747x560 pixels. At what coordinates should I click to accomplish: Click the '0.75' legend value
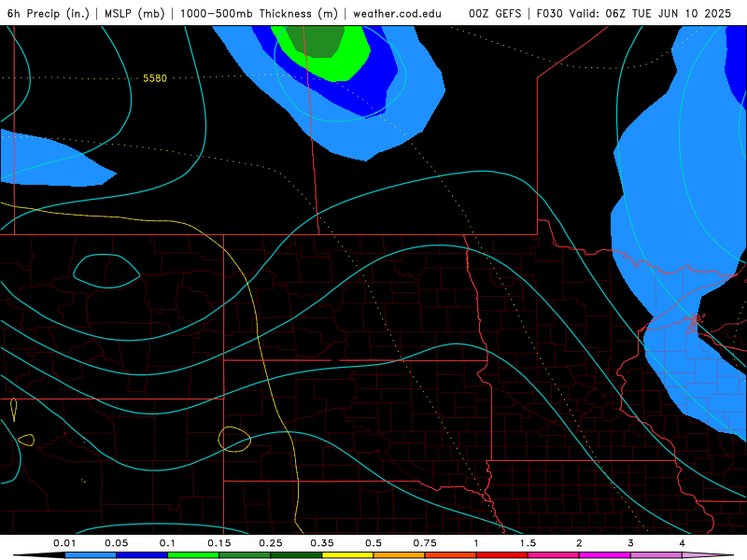[x=425, y=543]
